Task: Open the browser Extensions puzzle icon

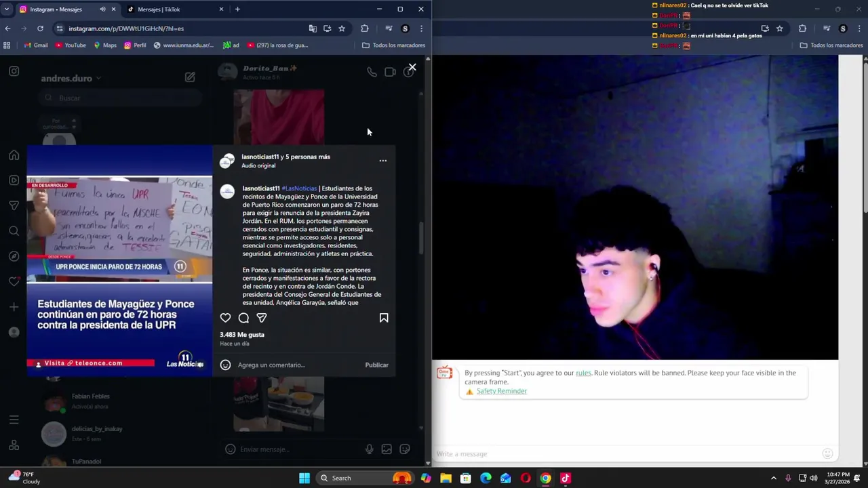Action: pos(365,28)
